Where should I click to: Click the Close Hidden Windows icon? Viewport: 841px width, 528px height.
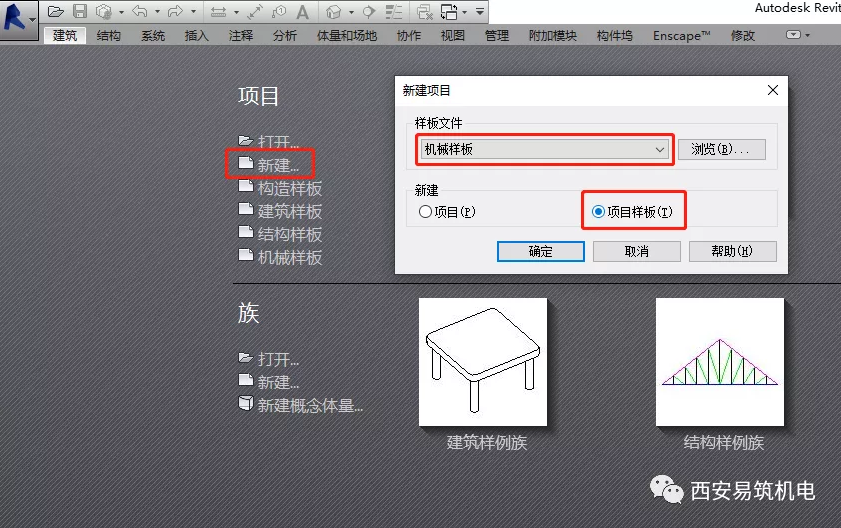425,11
